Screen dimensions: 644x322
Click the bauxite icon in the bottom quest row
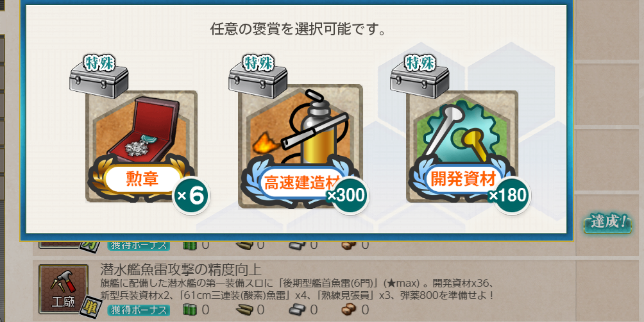point(350,309)
